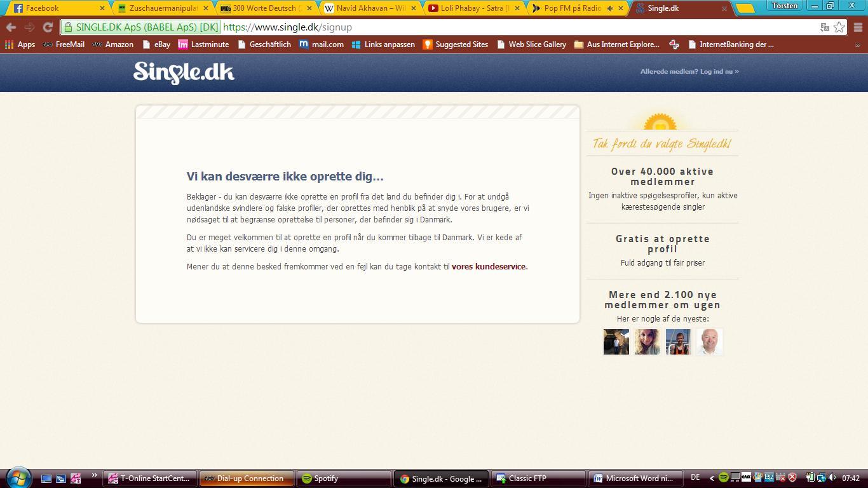Viewport: 868px width, 488px height.
Task: Show hidden system tray icons arrow
Action: 712,478
